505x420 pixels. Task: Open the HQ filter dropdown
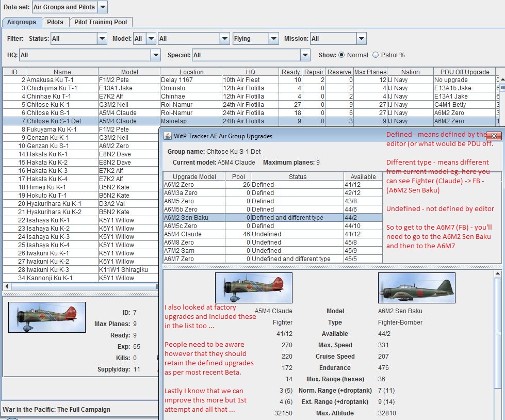pyautogui.click(x=156, y=55)
